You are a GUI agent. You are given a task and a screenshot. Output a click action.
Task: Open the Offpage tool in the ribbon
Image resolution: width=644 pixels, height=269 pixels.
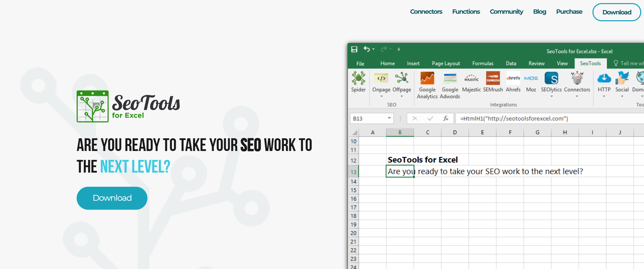pos(402,79)
